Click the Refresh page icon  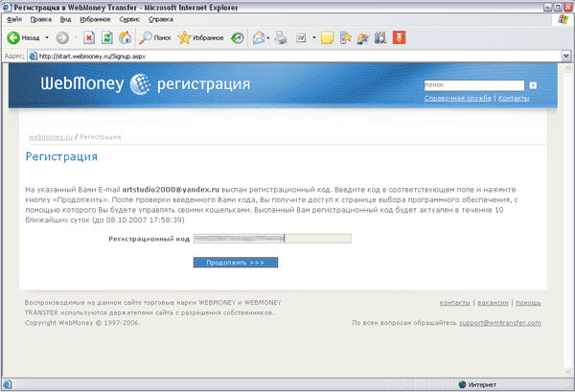[107, 37]
